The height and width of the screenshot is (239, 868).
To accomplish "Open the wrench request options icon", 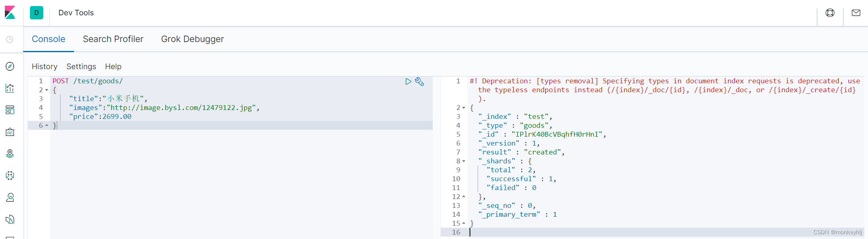I will coord(419,82).
